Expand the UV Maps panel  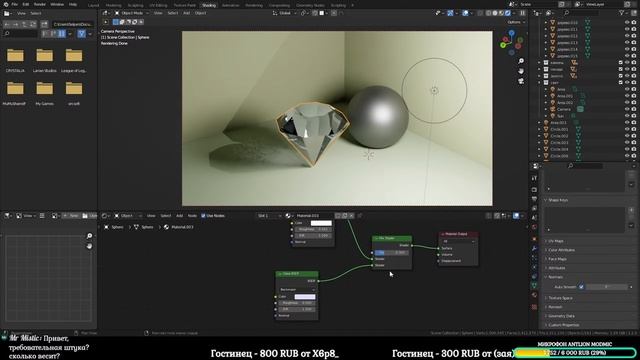[x=556, y=241]
